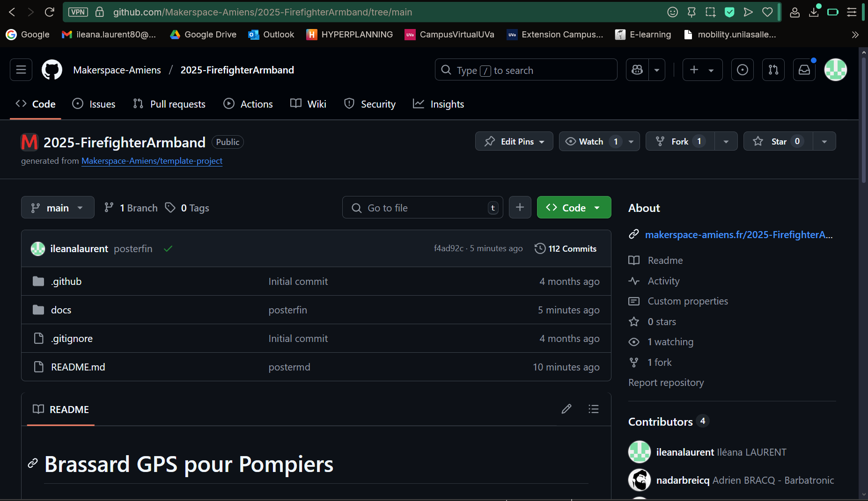Open the Security tab

(x=370, y=104)
